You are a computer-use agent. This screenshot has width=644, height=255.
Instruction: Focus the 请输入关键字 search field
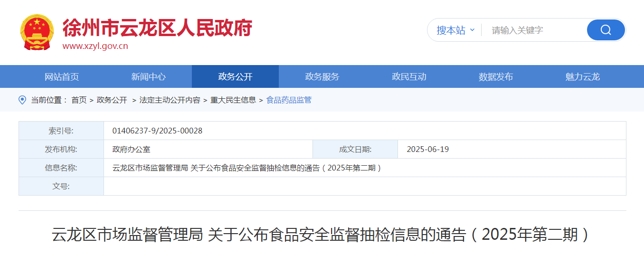tap(534, 30)
